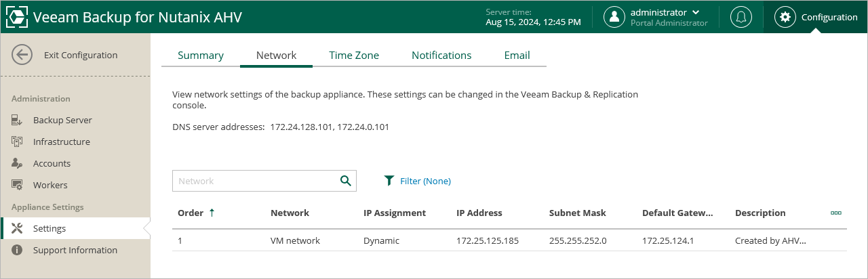Click the Backup Server sidebar icon
Image resolution: width=868 pixels, height=279 pixels.
click(18, 121)
